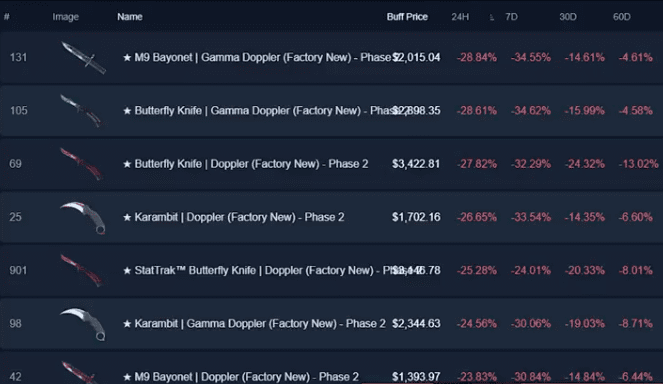Open M9 Bayonet Gamma Doppler item link
This screenshot has width=663, height=384.
click(258, 58)
